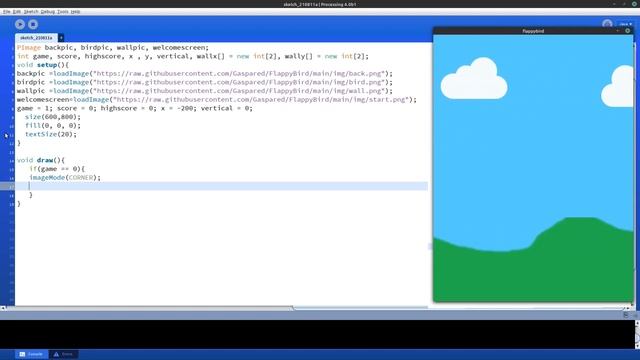640x360 pixels.
Task: Click the wall.png URL string
Action: (240, 91)
